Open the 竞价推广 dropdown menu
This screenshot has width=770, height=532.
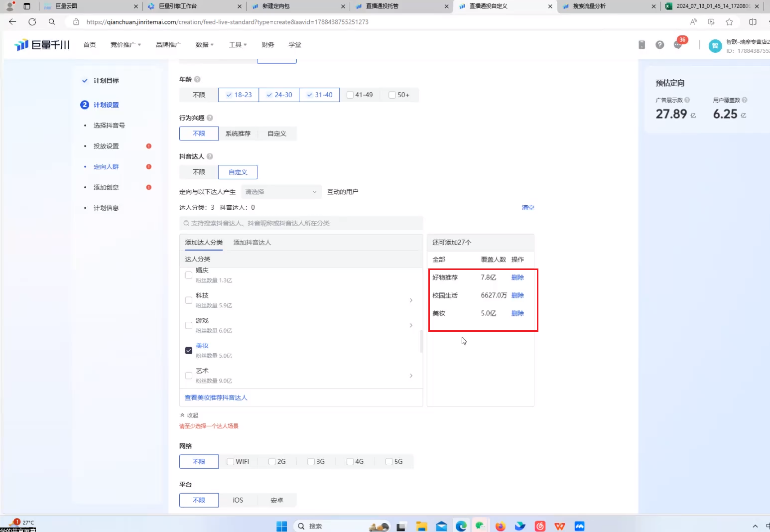click(126, 45)
